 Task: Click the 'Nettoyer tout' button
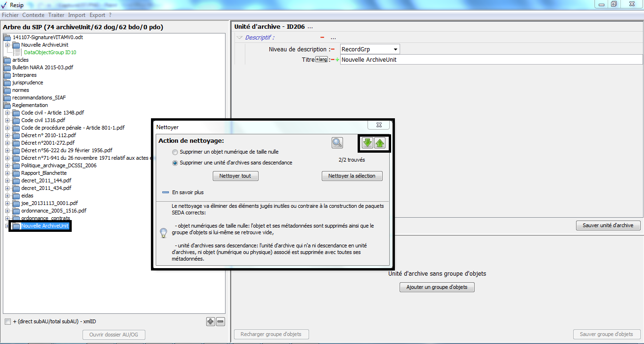(x=235, y=176)
